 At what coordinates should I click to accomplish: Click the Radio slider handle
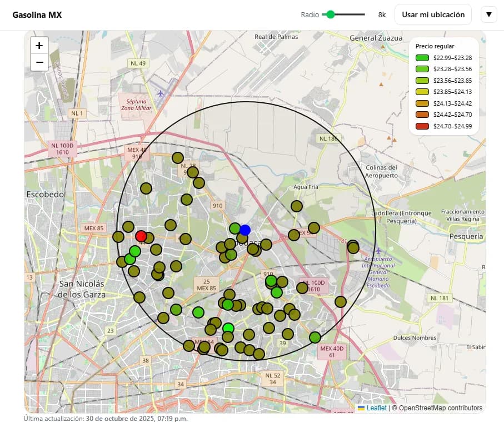[x=331, y=14]
